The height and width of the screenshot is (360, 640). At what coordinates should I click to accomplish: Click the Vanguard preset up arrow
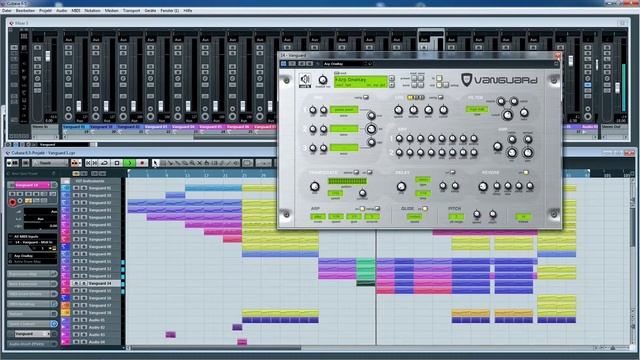click(x=391, y=78)
